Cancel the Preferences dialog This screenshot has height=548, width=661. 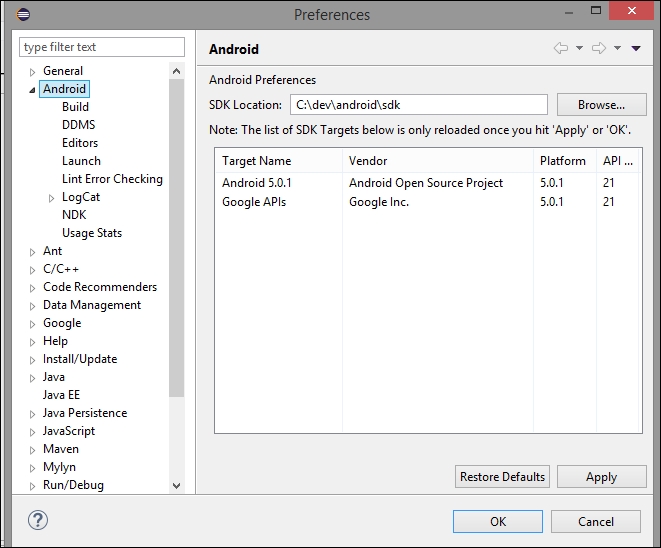point(596,521)
